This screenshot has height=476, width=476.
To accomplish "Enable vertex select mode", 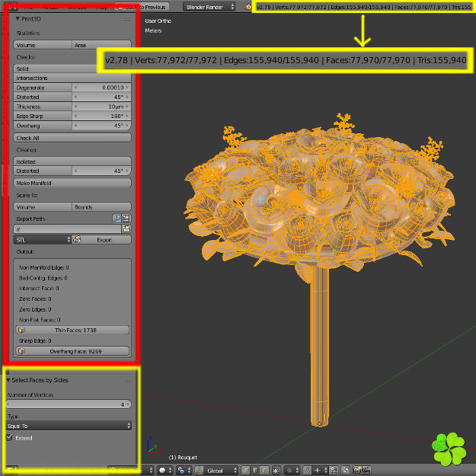I will 245,470.
